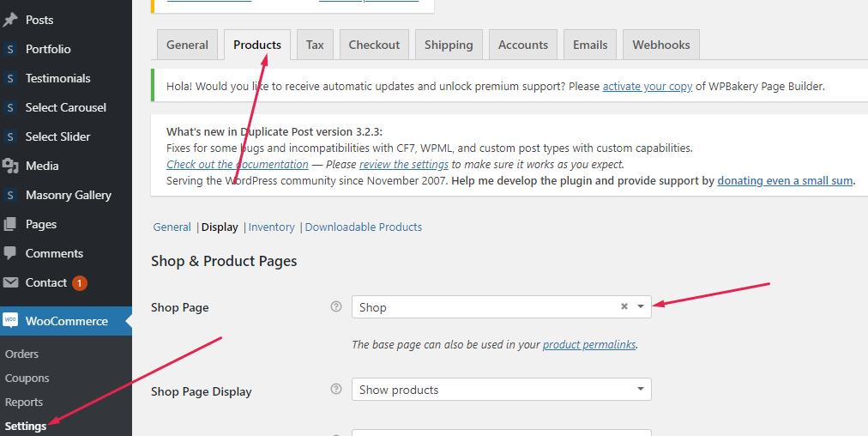Go to the Webhooks tab
Image resolution: width=868 pixels, height=436 pixels.
pos(660,45)
